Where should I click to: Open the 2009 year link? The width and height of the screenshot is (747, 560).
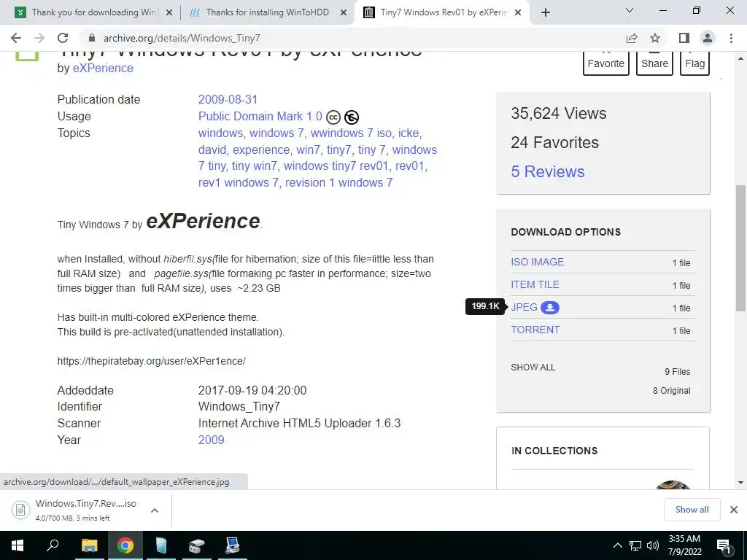pos(211,440)
